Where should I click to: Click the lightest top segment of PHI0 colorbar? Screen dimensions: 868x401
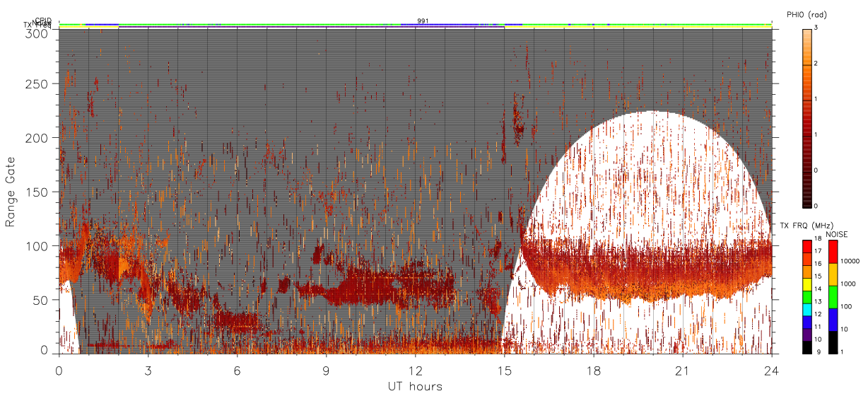point(807,47)
